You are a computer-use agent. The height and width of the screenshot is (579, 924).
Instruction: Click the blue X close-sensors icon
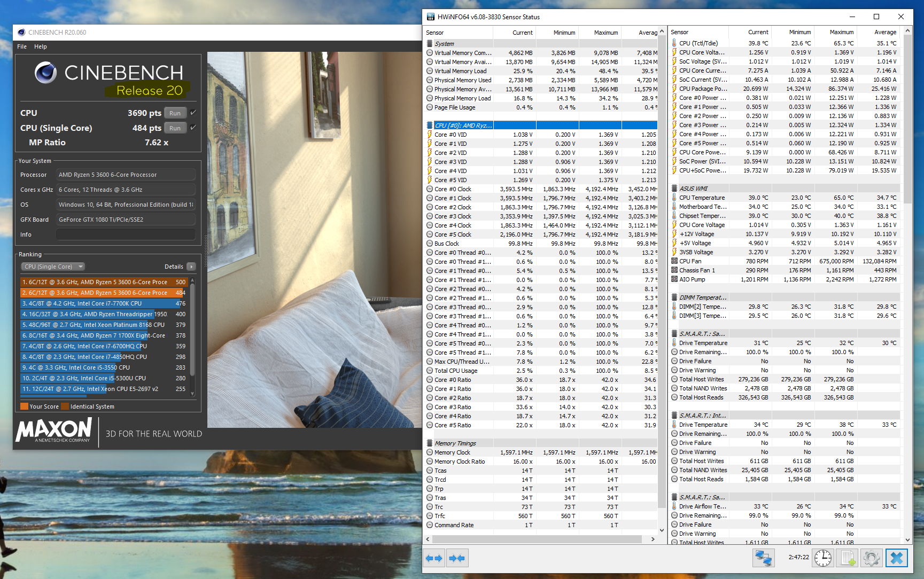(897, 558)
